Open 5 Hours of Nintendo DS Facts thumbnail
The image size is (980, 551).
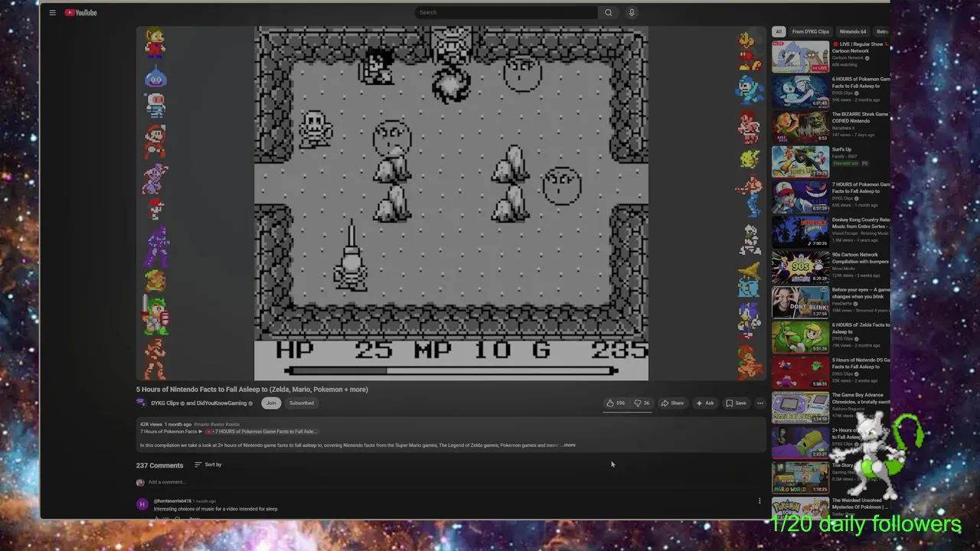(x=800, y=373)
